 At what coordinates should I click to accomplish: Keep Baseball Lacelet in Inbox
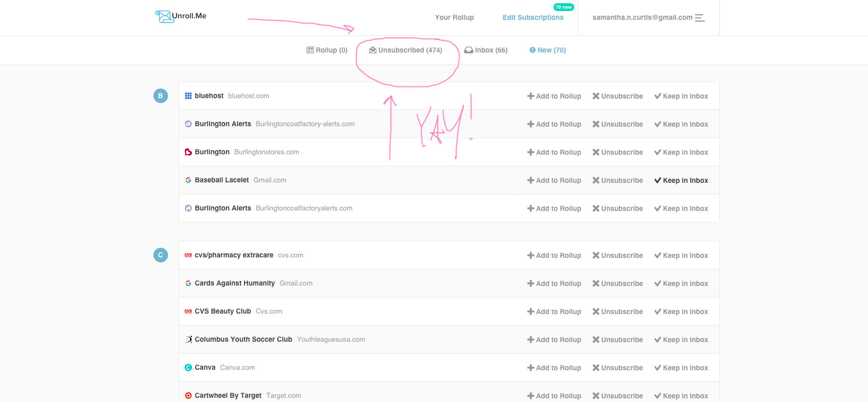[681, 181]
